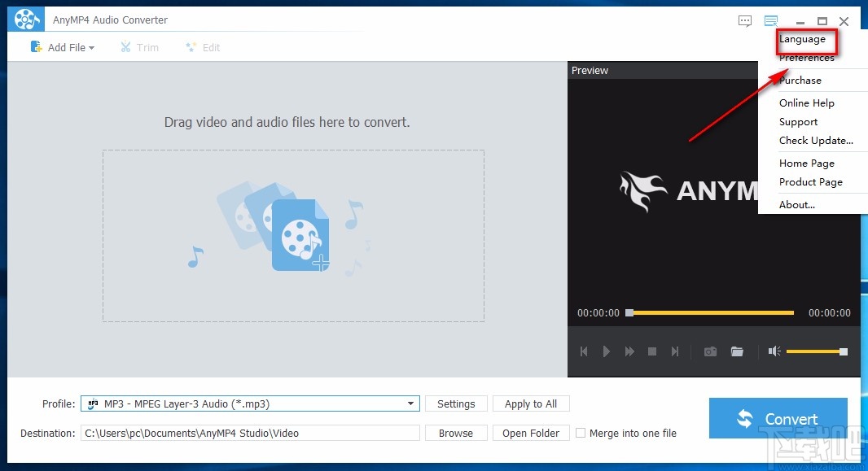Stop the preview playback
This screenshot has height=471, width=868.
pyautogui.click(x=652, y=351)
